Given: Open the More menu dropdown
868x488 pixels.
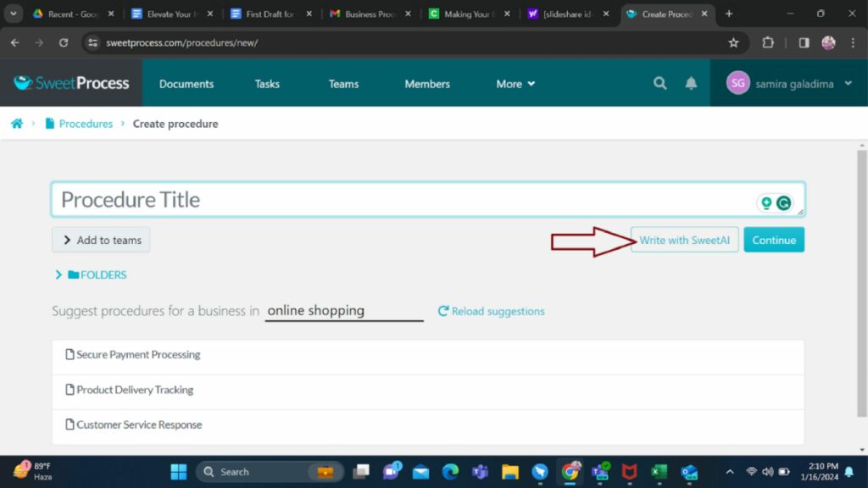Looking at the screenshot, I should tap(515, 84).
